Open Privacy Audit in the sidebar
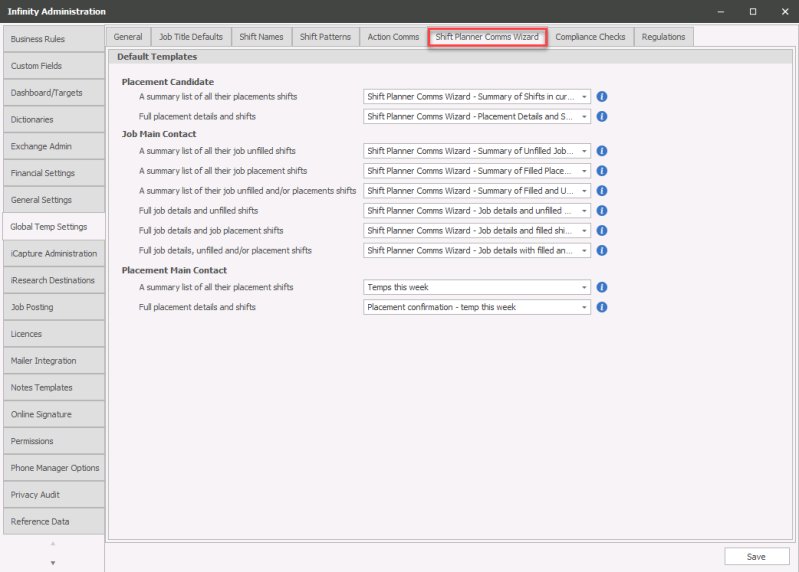799x572 pixels. (53, 495)
